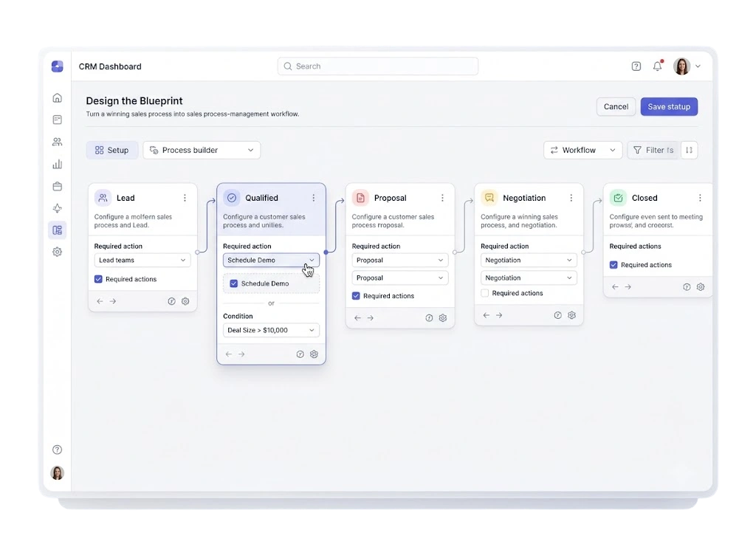Image resolution: width=756 pixels, height=547 pixels.
Task: Click the contacts people icon in the sidebar
Action: 57,142
